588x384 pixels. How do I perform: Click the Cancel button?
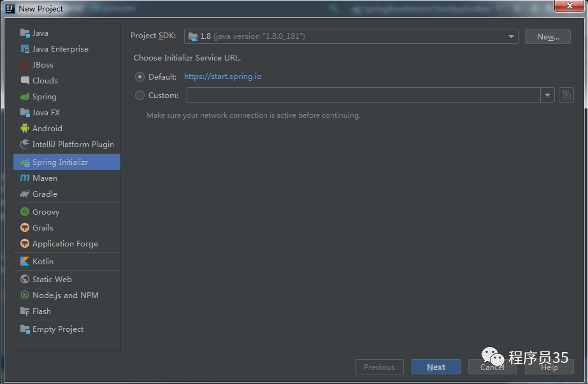coord(492,367)
